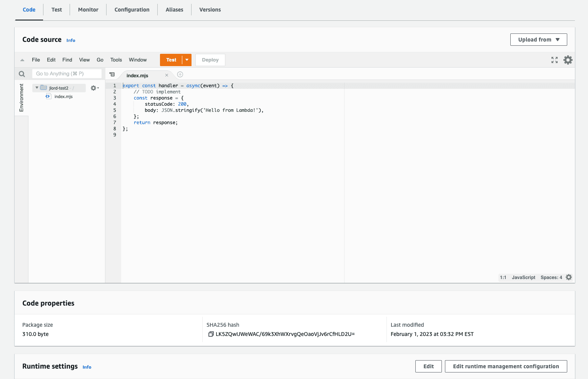Click the file tree settings gear
The height and width of the screenshot is (379, 588).
94,88
